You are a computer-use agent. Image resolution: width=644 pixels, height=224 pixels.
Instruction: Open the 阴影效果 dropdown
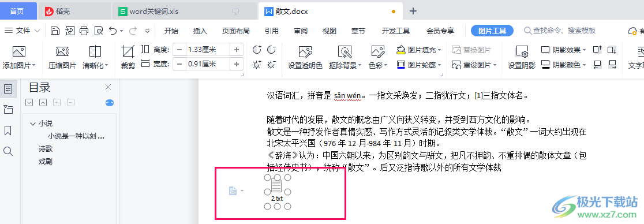(x=584, y=50)
